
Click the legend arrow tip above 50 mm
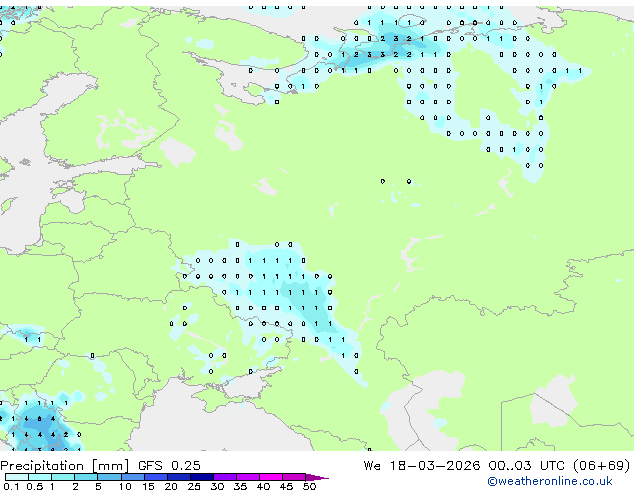point(317,478)
